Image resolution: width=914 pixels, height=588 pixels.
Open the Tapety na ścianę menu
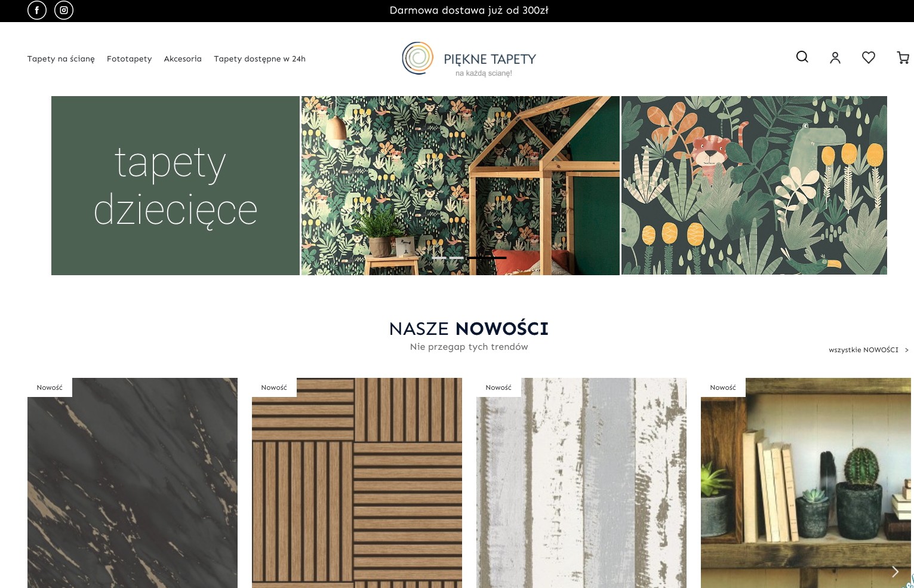[x=61, y=59]
